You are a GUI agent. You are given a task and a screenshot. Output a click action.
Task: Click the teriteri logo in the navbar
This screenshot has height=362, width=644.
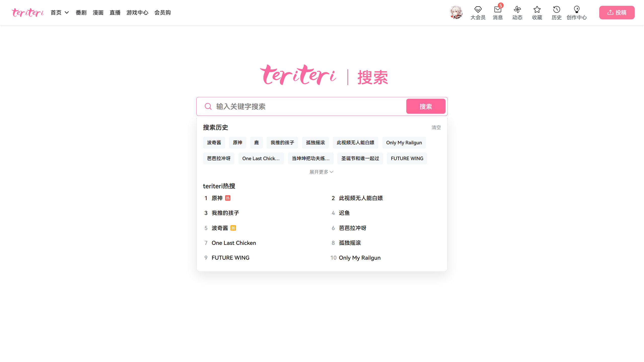[28, 12]
